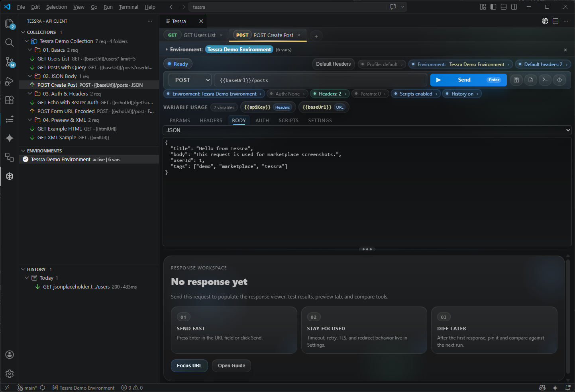Open the console icon in the request toolbar

[x=545, y=80]
